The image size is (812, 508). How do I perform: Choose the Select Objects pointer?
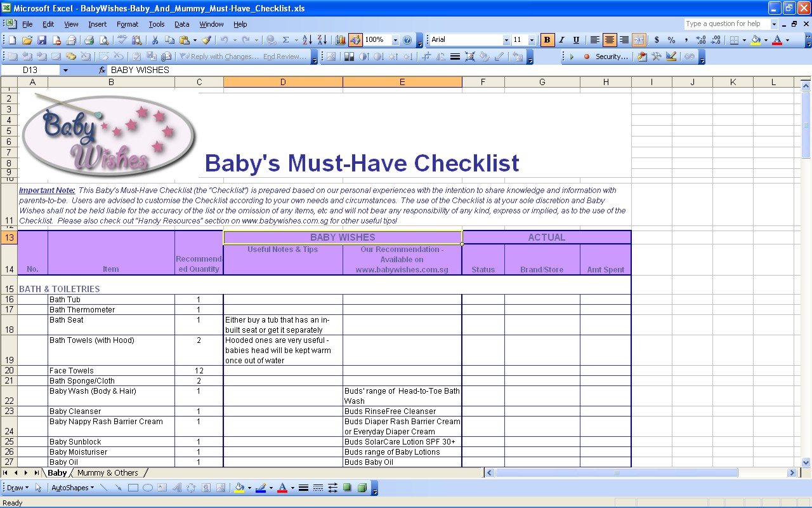[38, 488]
